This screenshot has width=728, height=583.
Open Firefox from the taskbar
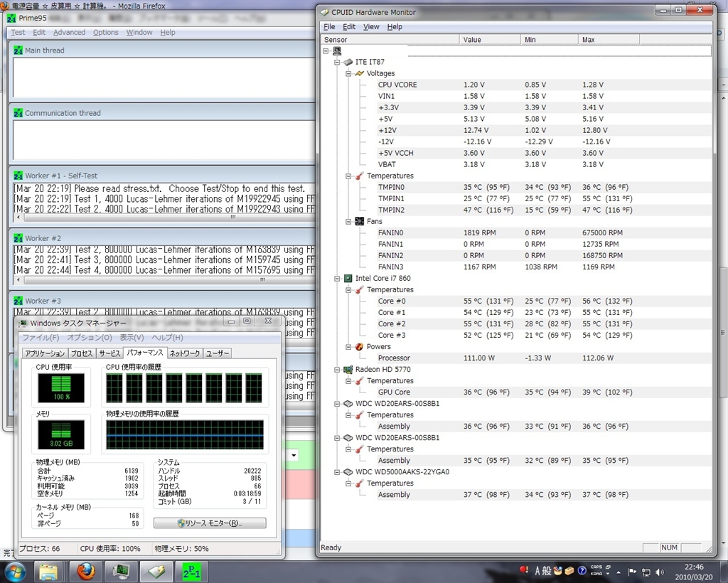(85, 570)
